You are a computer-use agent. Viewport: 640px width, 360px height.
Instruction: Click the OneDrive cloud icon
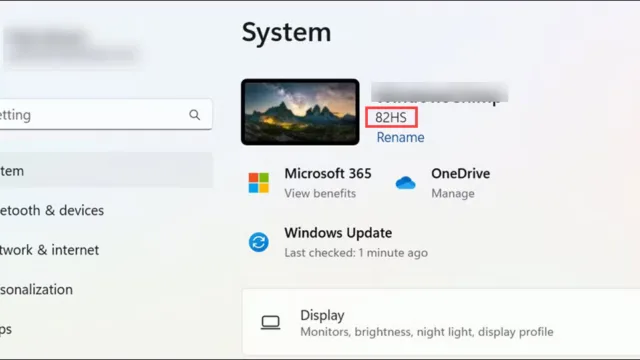pos(405,182)
